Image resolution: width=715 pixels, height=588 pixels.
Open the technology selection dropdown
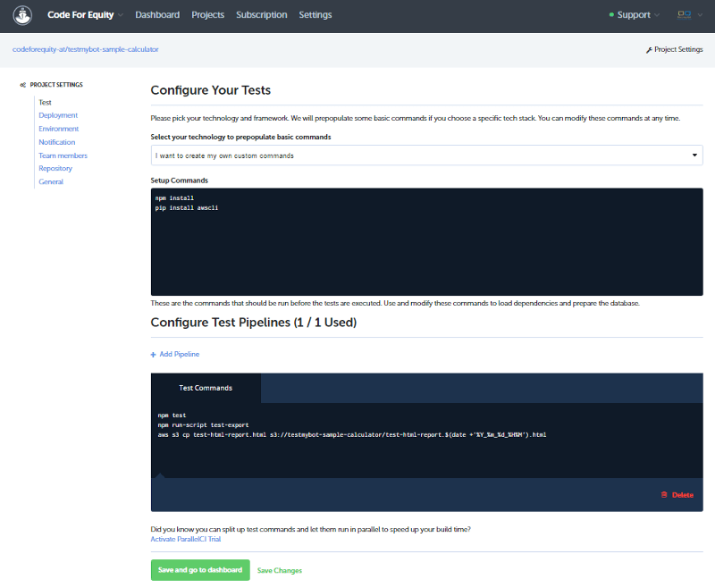point(426,155)
